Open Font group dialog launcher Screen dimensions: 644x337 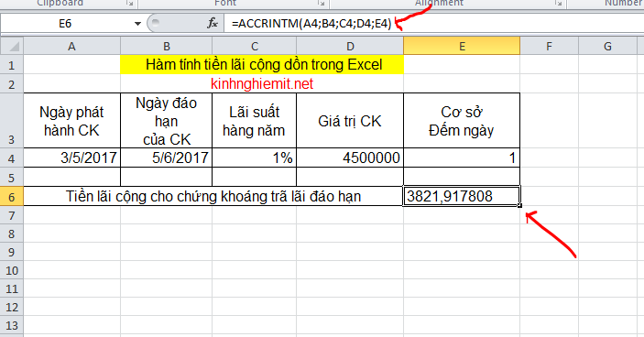(322, 4)
